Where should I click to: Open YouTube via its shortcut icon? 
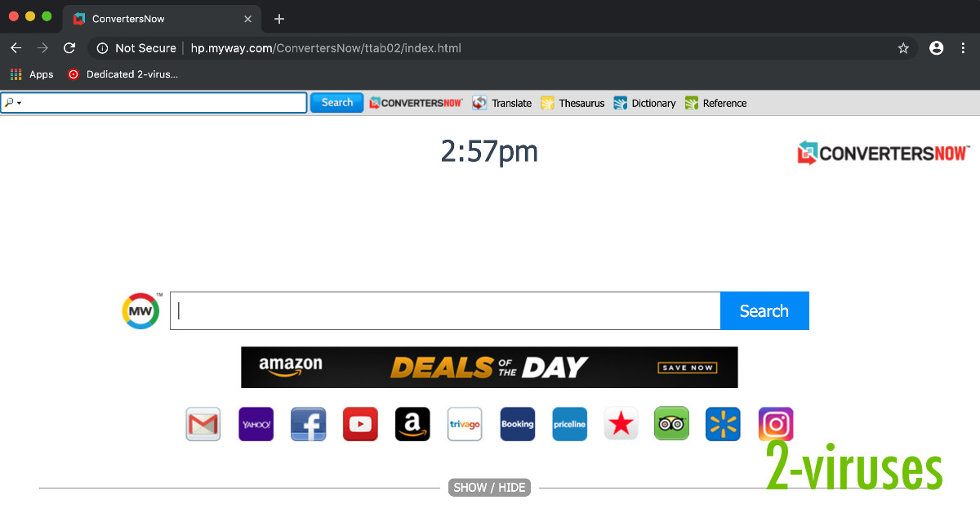[360, 424]
